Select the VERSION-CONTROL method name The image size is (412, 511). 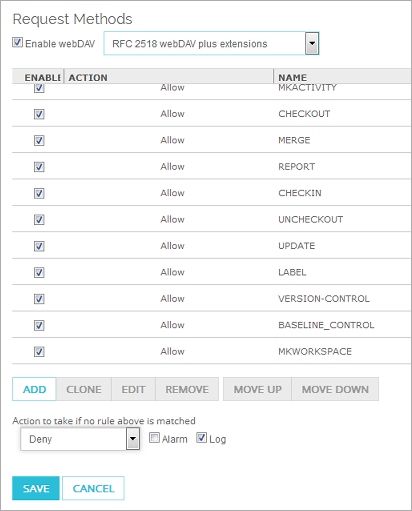pyautogui.click(x=324, y=299)
